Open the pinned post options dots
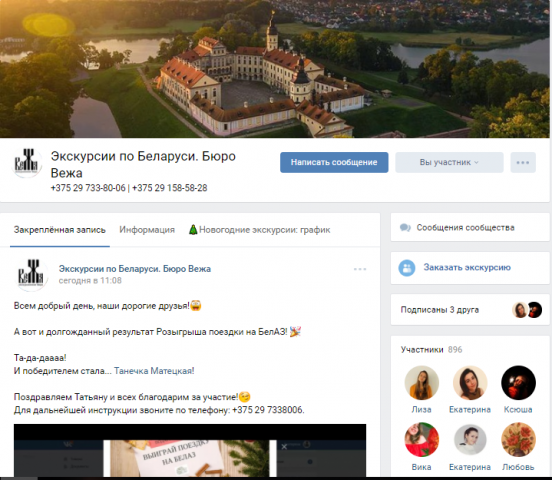The width and height of the screenshot is (552, 480). click(360, 269)
